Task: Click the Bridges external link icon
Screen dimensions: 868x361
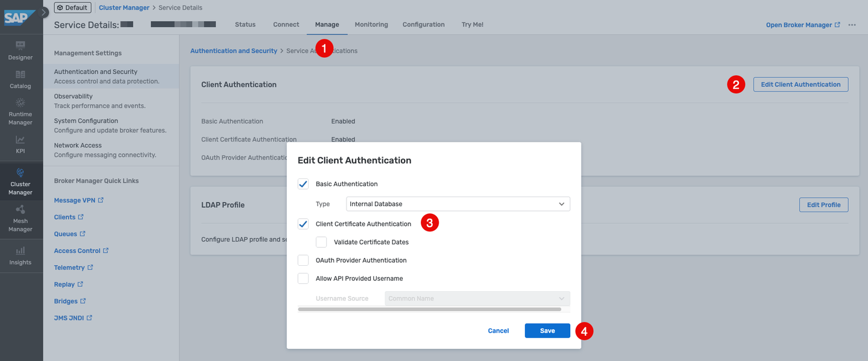Action: click(x=83, y=301)
